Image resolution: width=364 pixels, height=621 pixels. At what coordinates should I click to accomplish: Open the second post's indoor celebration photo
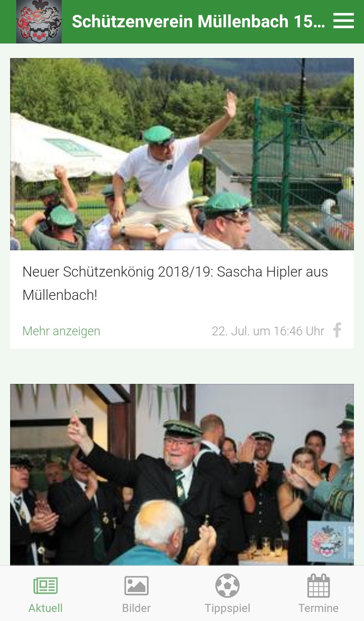tap(182, 475)
